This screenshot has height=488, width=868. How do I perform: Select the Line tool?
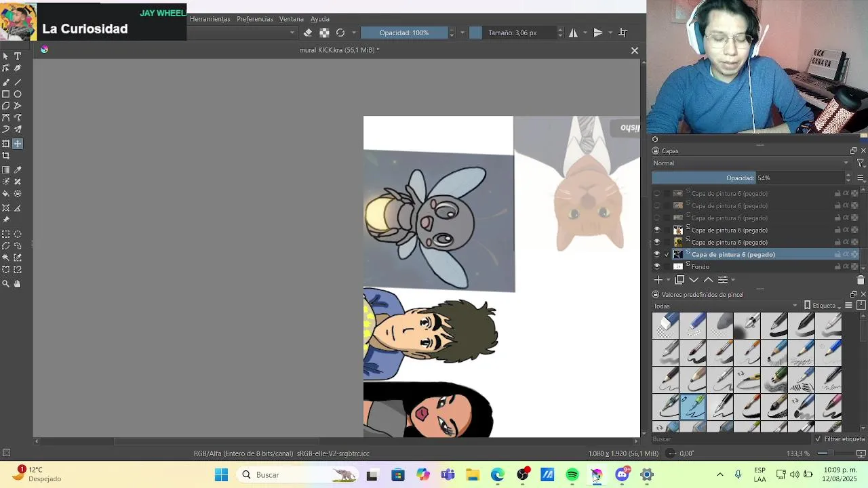pos(18,82)
